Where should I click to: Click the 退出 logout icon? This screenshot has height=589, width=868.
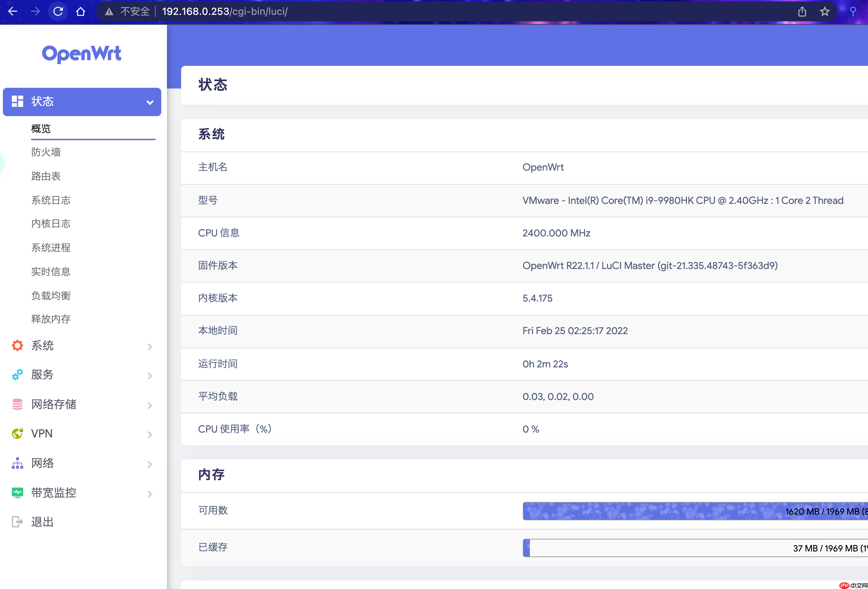17,521
